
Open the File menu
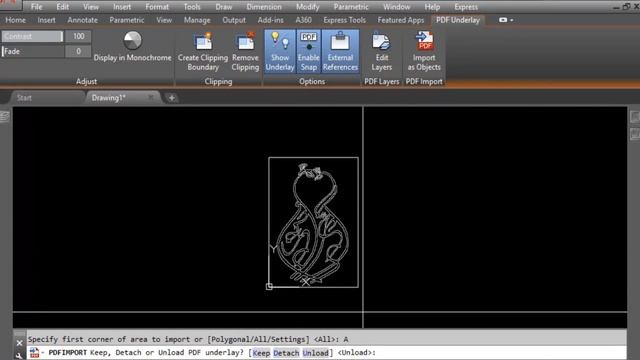[x=36, y=7]
